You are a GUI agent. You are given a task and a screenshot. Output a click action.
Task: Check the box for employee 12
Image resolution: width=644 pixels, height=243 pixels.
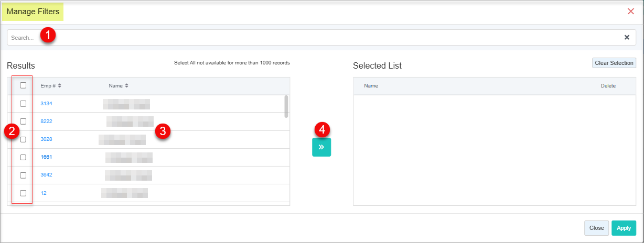[23, 193]
